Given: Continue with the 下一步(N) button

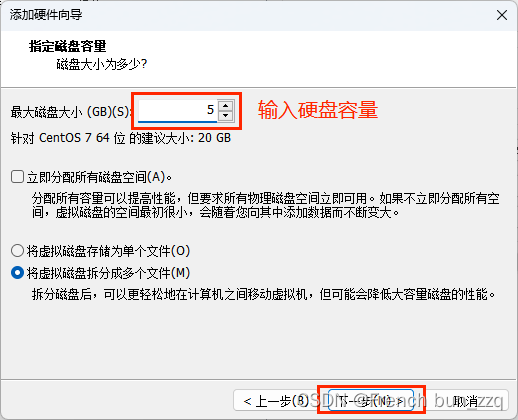Looking at the screenshot, I should [x=371, y=400].
